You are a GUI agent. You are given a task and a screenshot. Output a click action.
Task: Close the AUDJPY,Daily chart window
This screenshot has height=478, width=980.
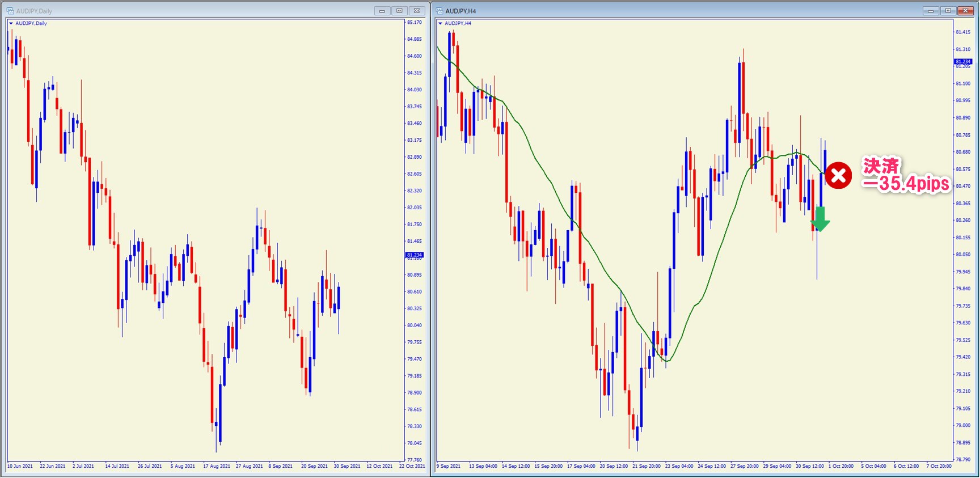tap(417, 11)
